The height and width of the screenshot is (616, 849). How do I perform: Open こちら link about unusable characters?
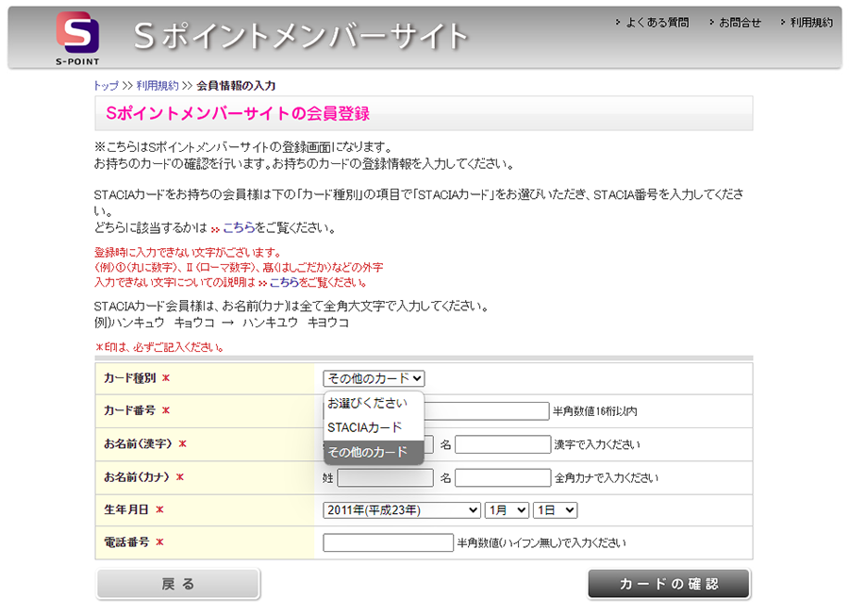[x=284, y=282]
